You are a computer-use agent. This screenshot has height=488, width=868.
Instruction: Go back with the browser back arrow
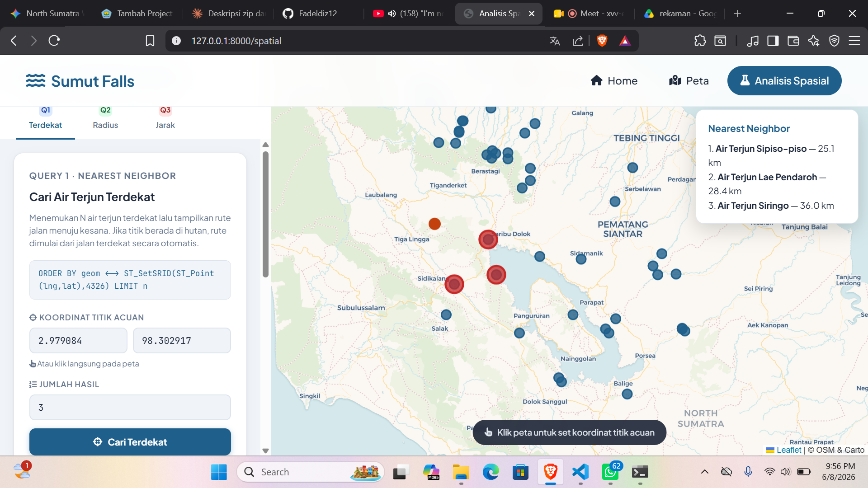tap(14, 41)
